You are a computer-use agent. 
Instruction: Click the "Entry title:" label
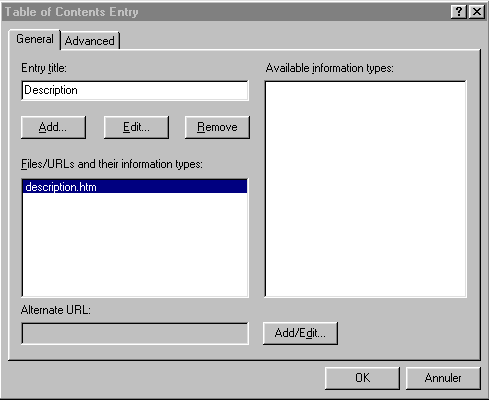tap(44, 68)
